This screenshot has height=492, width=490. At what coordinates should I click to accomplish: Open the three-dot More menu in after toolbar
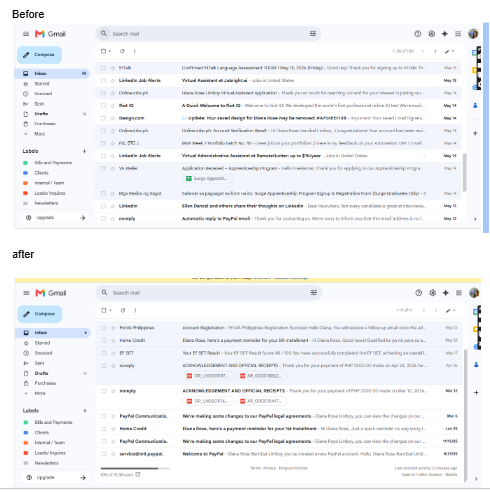135,310
